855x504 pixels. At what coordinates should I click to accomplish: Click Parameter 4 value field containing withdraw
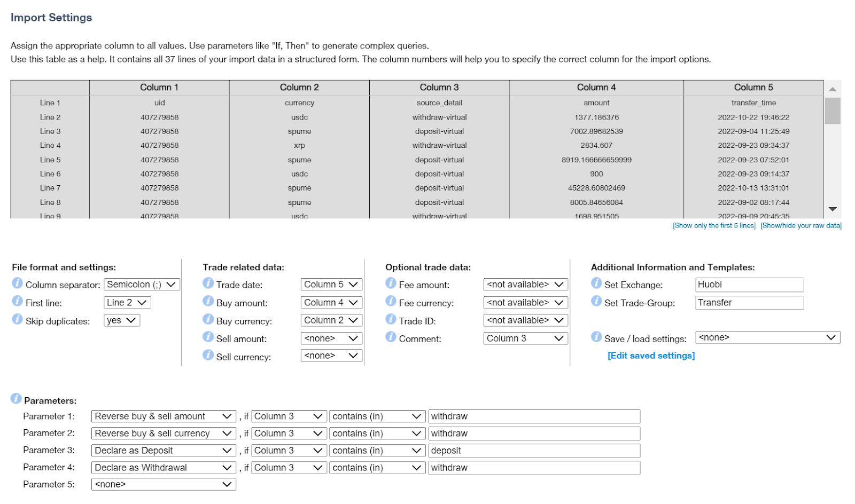pos(534,468)
